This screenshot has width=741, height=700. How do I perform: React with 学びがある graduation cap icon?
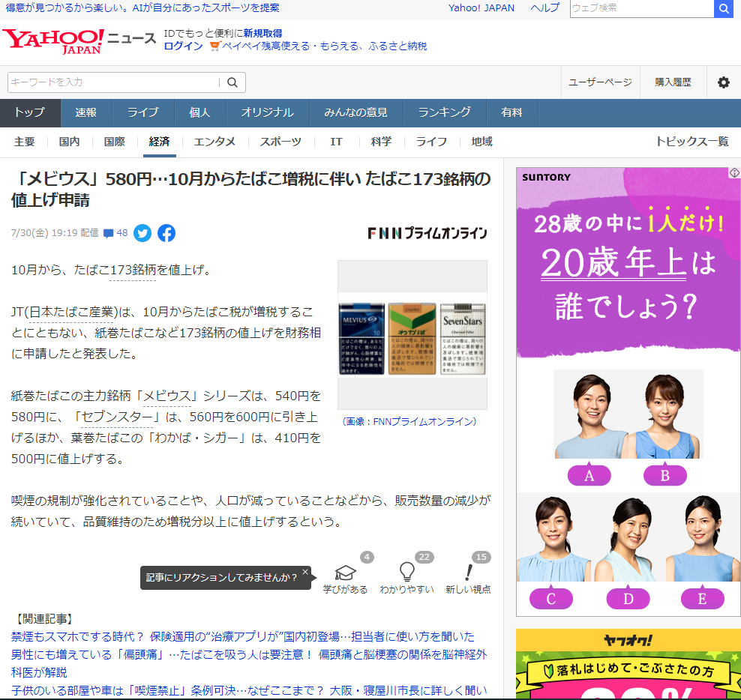pyautogui.click(x=345, y=573)
